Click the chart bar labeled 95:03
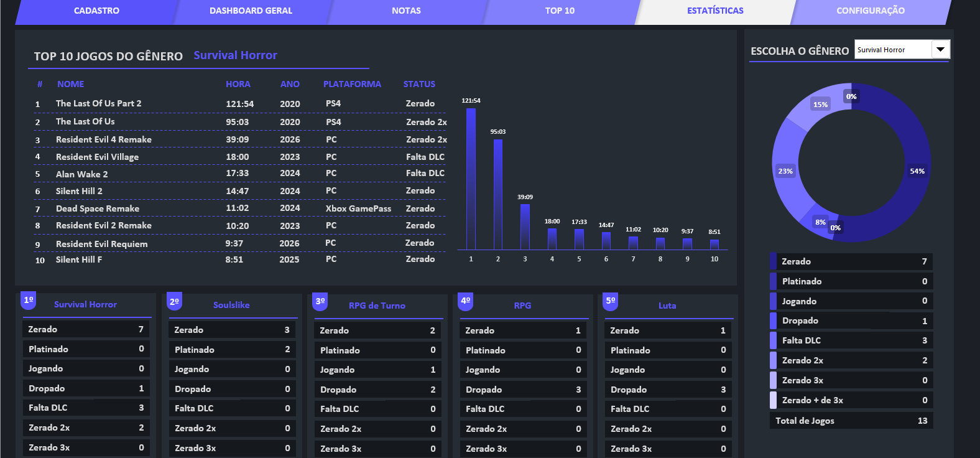 pyautogui.click(x=498, y=194)
